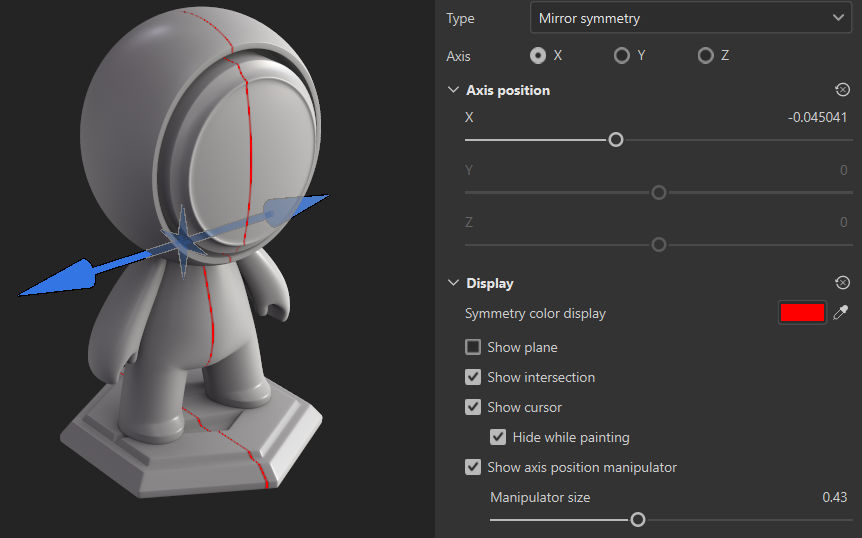The image size is (862, 538).
Task: Enable the Show plane checkbox
Action: coord(473,347)
